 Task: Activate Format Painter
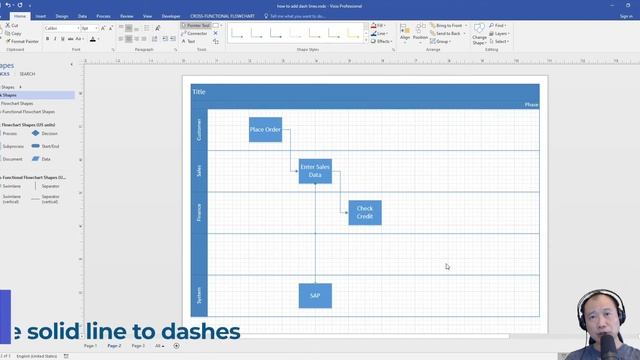22,42
